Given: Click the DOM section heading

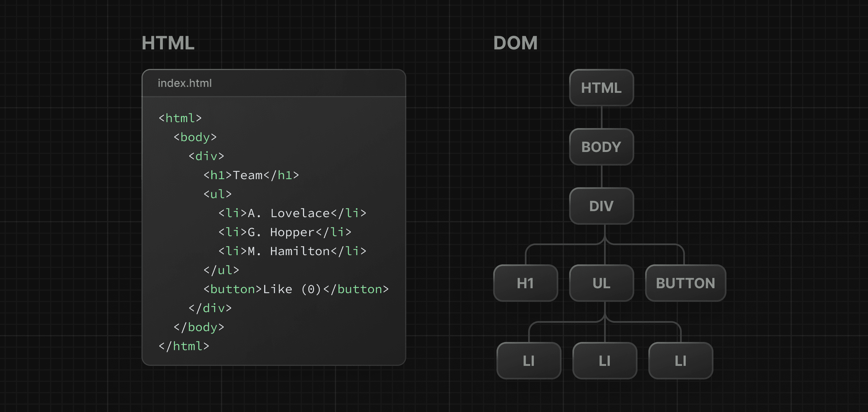Looking at the screenshot, I should pos(515,43).
